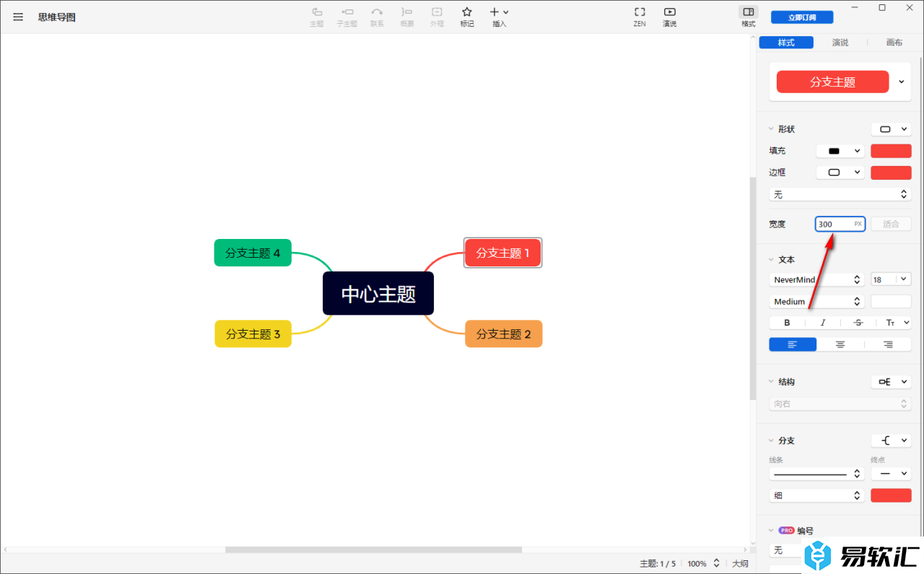Open the text color swatch
The width and height of the screenshot is (924, 574).
(891, 301)
